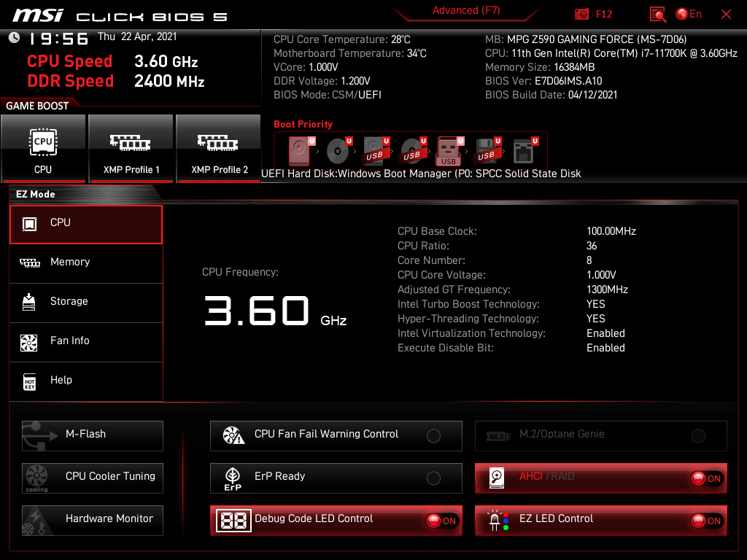Click the Storage drive icon in sidebar
This screenshot has height=560, width=747.
pos(29,302)
